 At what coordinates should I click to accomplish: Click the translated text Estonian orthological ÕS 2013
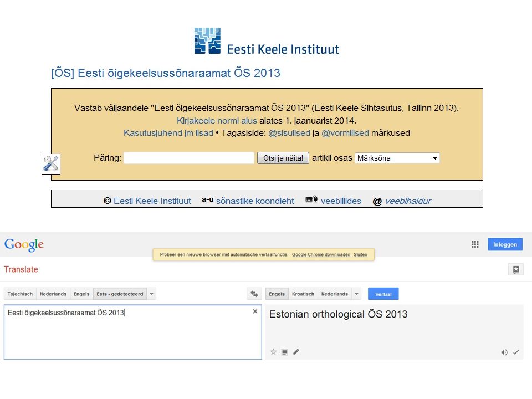(x=338, y=314)
